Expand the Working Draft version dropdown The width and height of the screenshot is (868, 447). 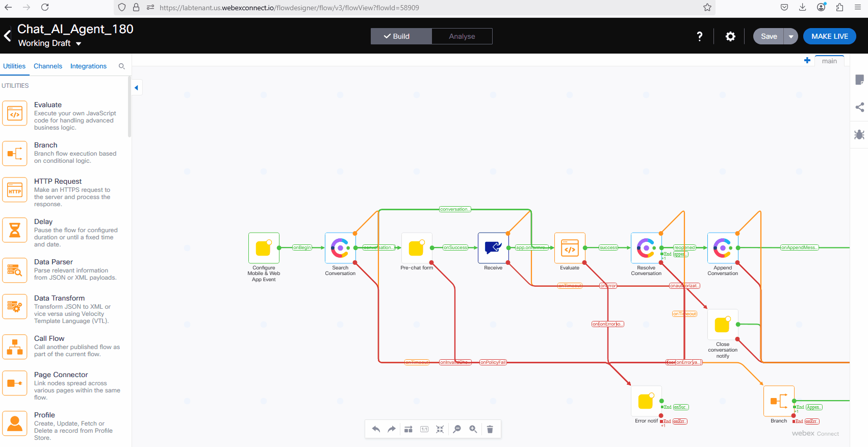(x=79, y=44)
